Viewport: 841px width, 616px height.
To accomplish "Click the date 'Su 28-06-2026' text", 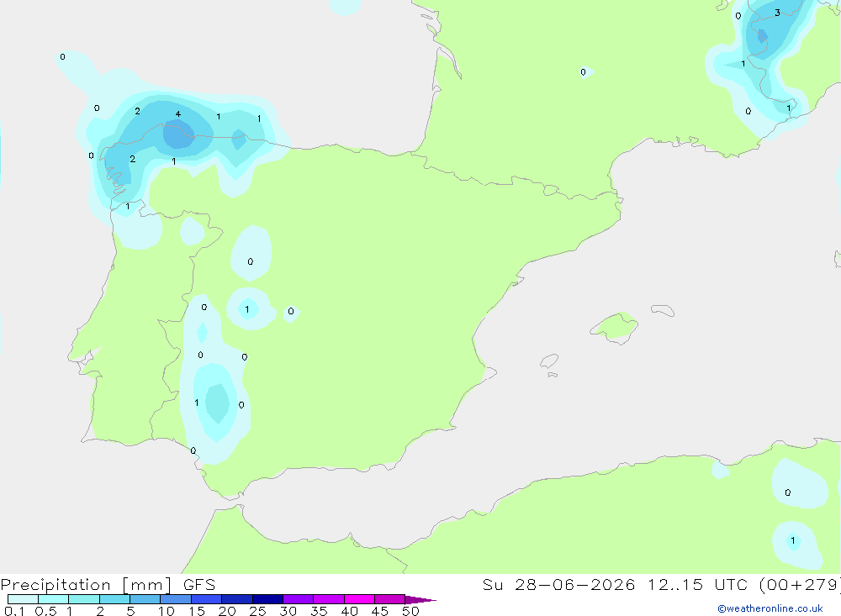I will click(x=558, y=585).
